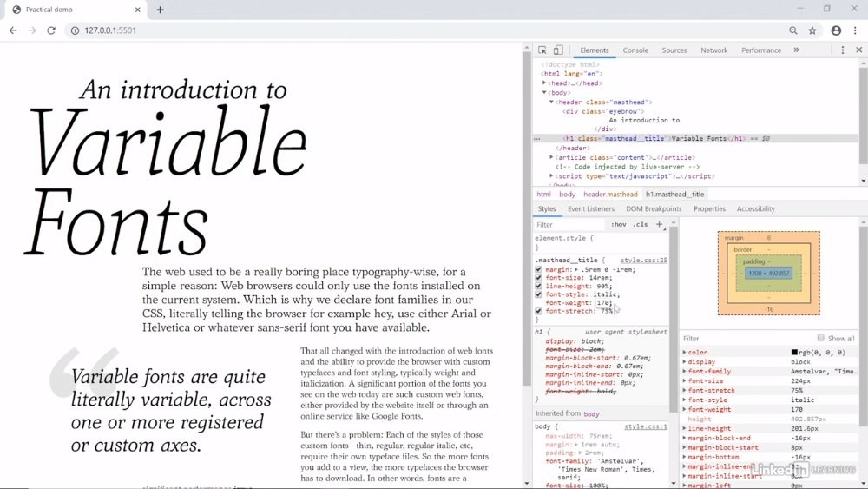Viewport: 868px width, 489px height.
Task: Open the Chrome profile avatar
Action: [x=836, y=30]
